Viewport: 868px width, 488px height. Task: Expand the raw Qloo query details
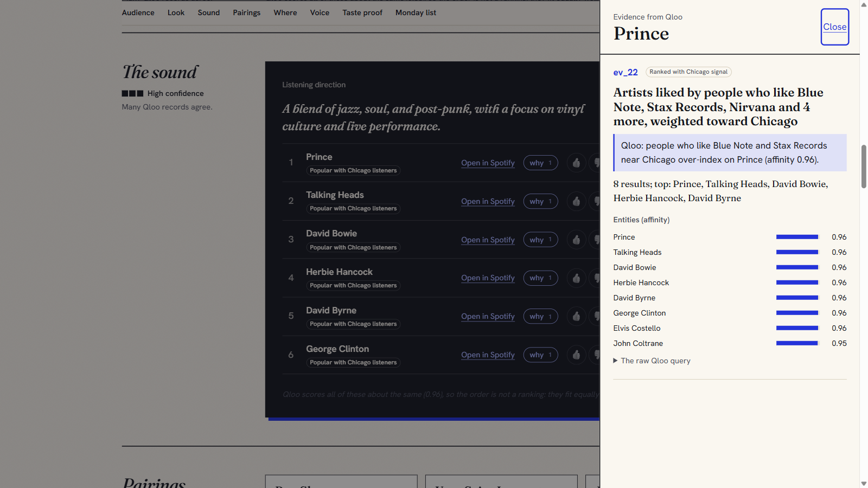pos(652,361)
